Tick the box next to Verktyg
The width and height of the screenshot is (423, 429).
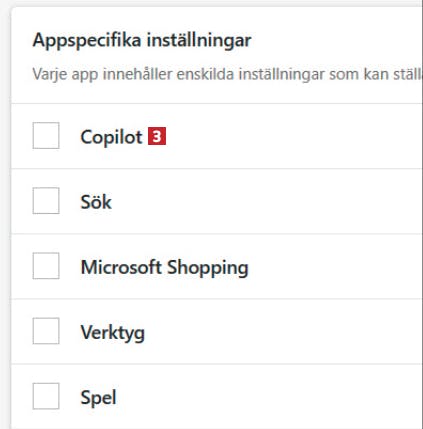click(46, 331)
